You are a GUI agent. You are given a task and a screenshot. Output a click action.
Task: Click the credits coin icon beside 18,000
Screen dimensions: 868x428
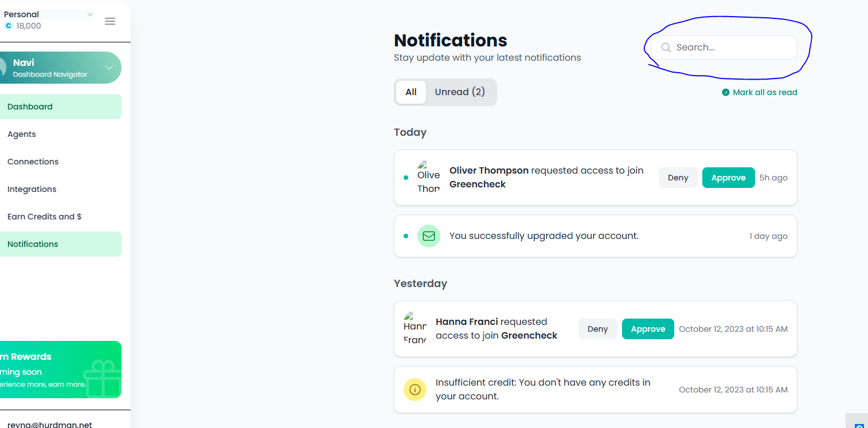tap(9, 26)
